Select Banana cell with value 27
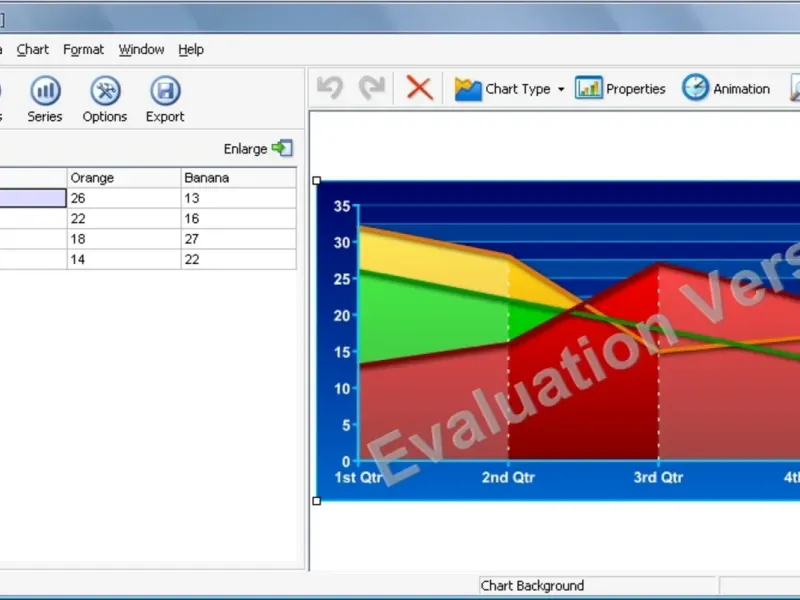Viewport: 800px width, 600px height. [x=239, y=239]
